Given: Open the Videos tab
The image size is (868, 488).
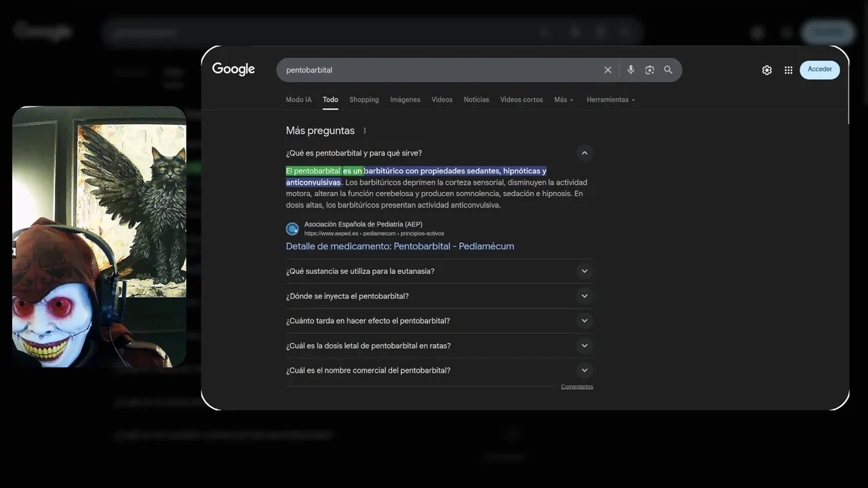Looking at the screenshot, I should (442, 100).
